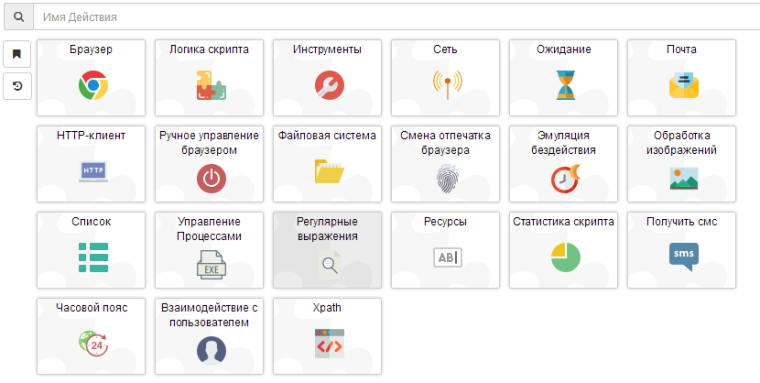Viewport: 760px width, 383px height.
Task: Click the history recent actions button
Action: [17, 86]
